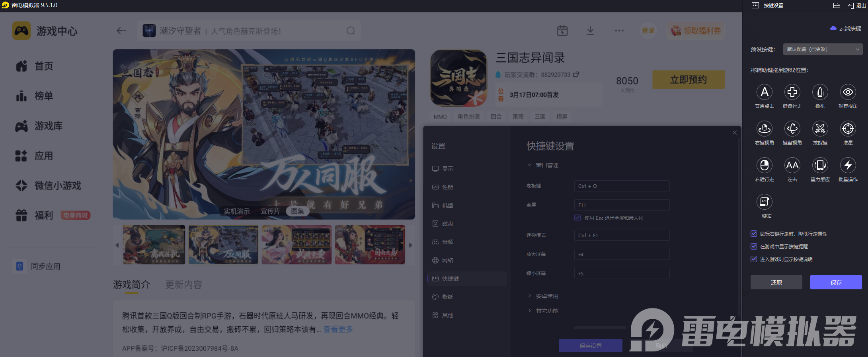Screen dimensions: 868x357
Task: Save the key mapping with 保存
Action: 836,282
